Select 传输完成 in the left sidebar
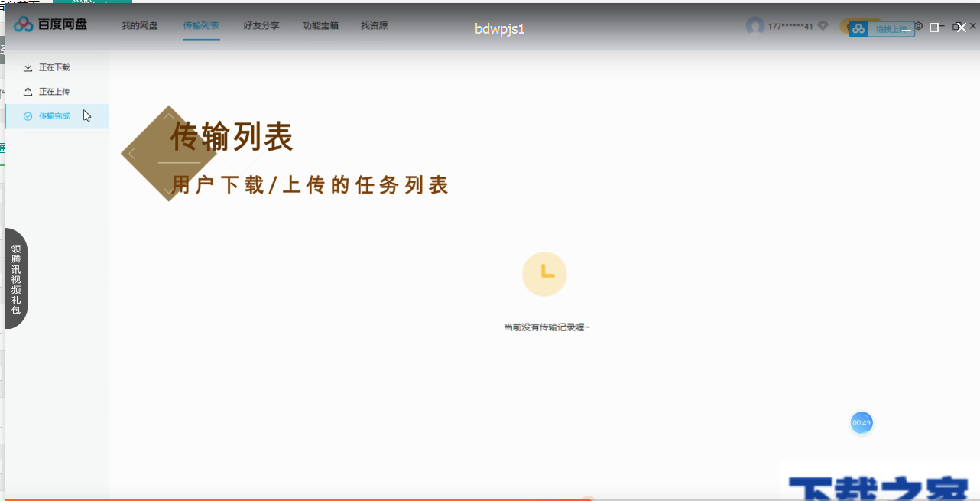Image resolution: width=980 pixels, height=501 pixels. click(55, 115)
